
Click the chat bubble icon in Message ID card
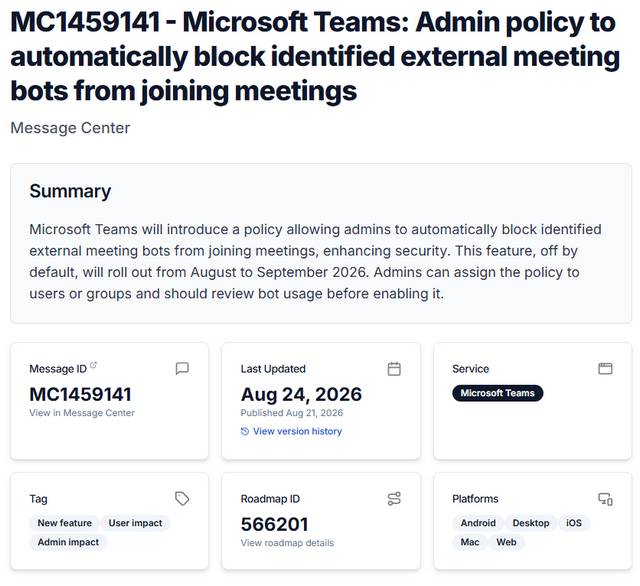(x=182, y=368)
